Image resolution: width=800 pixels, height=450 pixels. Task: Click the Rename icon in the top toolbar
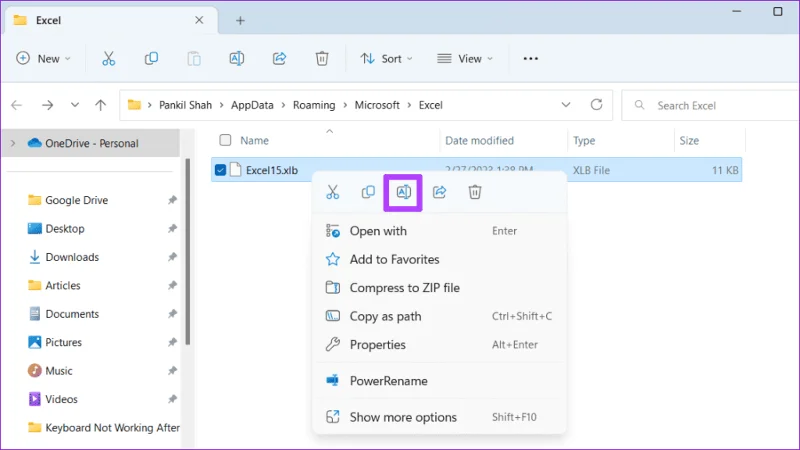point(237,59)
